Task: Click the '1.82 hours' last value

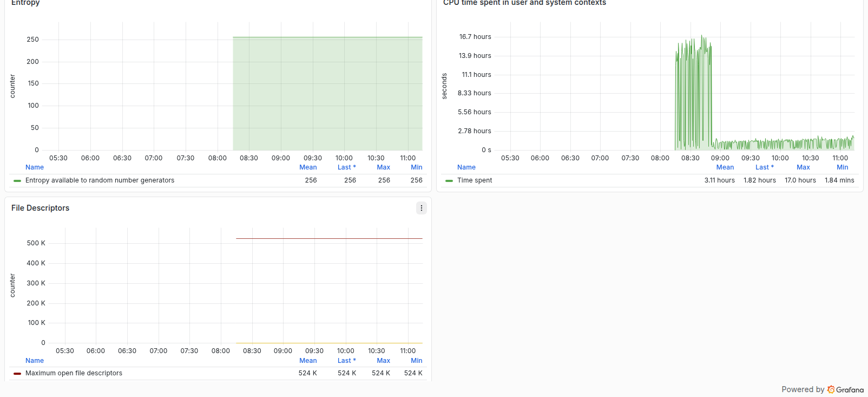Action: tap(759, 180)
